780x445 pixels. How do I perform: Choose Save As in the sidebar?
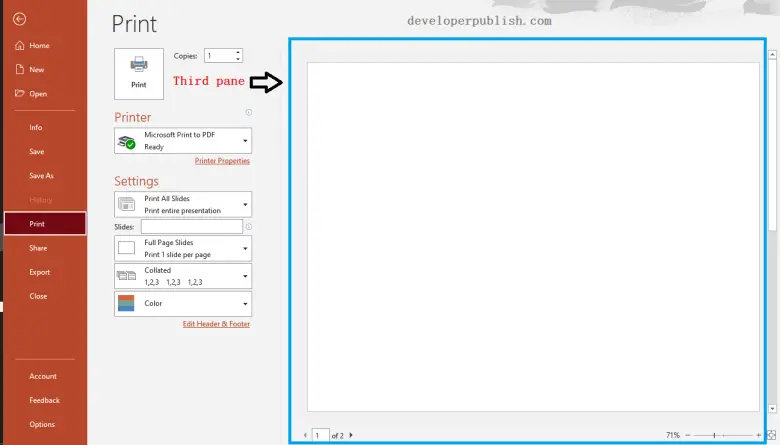(41, 176)
